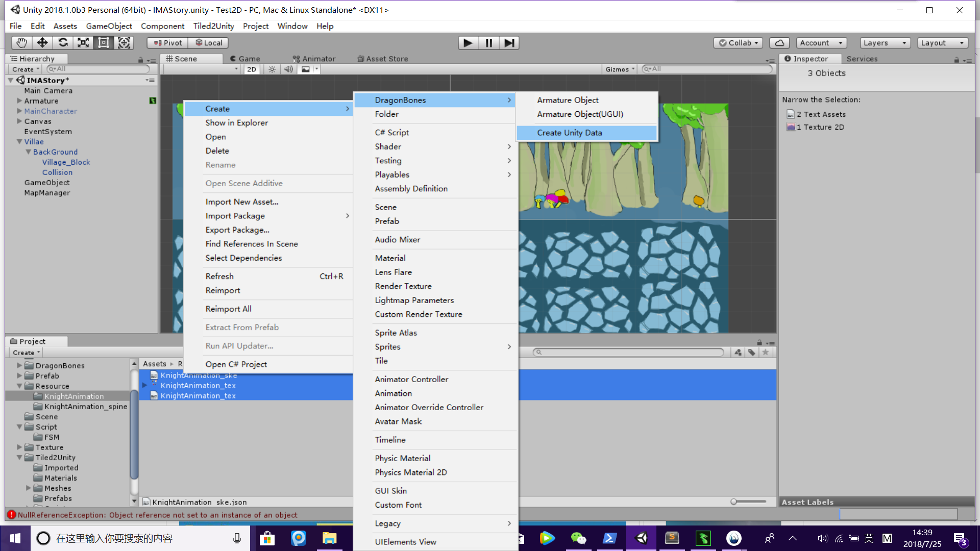Toggle scene effects image icon
The width and height of the screenshot is (980, 551).
tap(305, 69)
